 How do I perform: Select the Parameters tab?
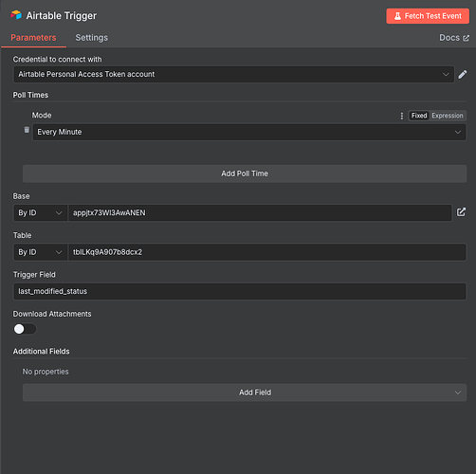pyautogui.click(x=33, y=38)
